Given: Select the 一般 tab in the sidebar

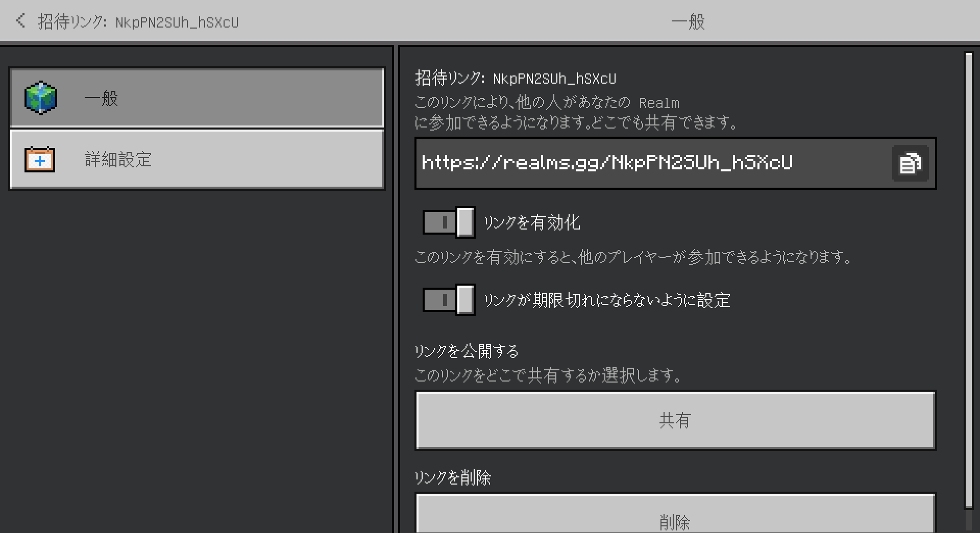Looking at the screenshot, I should (197, 98).
